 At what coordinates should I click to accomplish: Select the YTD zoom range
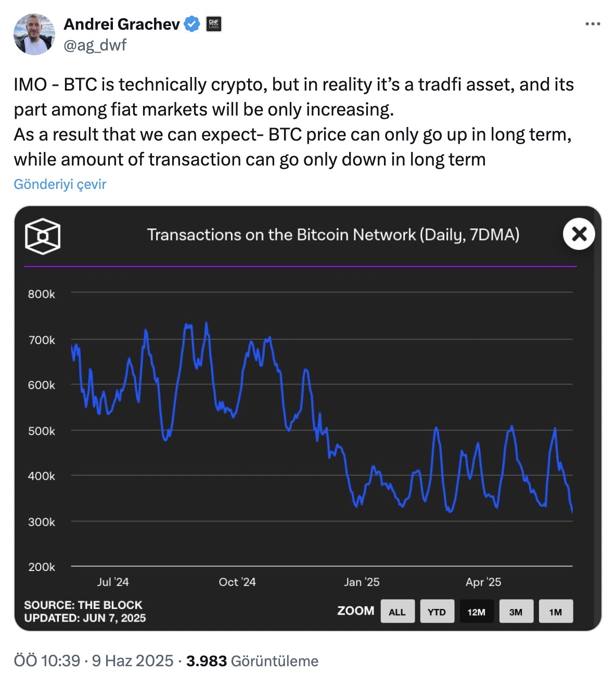[x=437, y=612]
